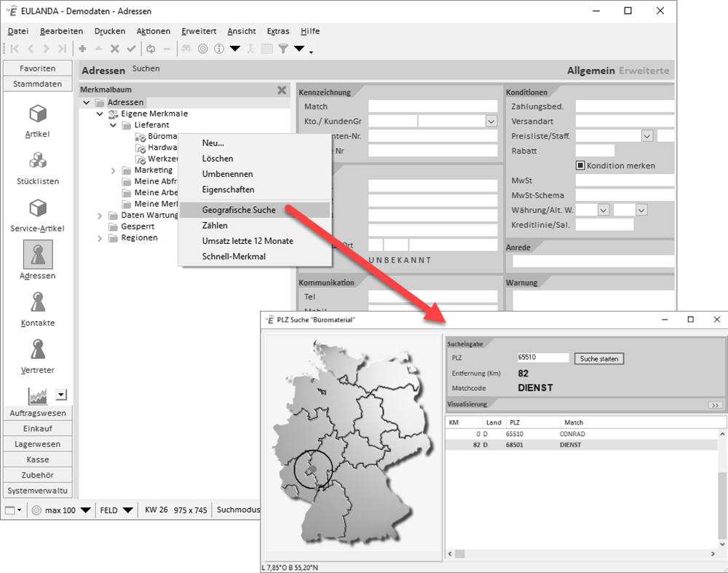728x573 pixels.
Task: Open the first Währung dropdown
Action: 603,210
